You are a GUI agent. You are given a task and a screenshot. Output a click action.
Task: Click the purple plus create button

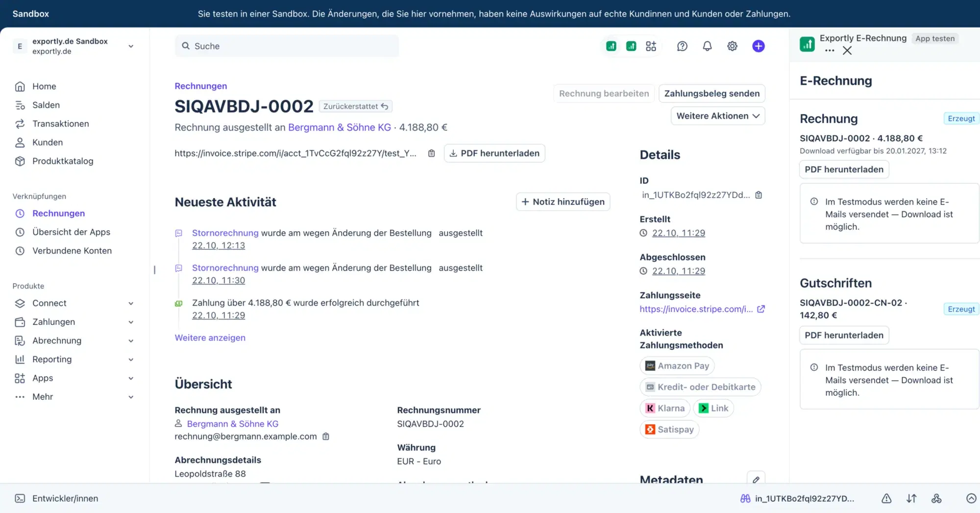(758, 46)
